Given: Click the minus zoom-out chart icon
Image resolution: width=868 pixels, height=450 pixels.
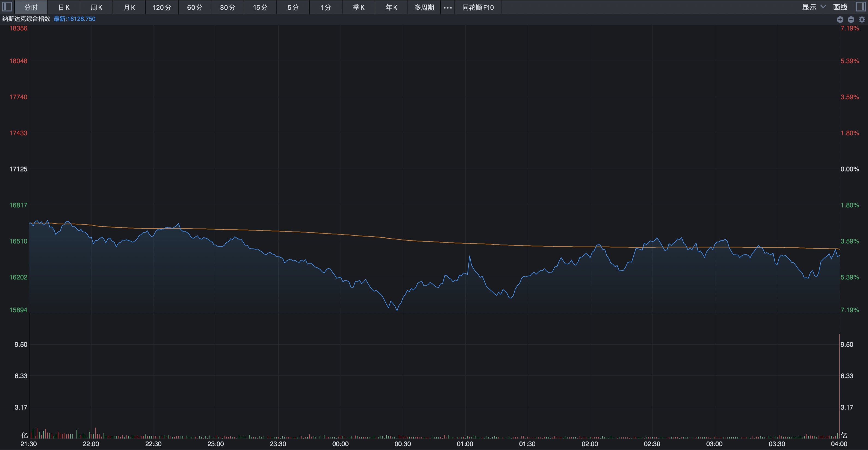Looking at the screenshot, I should click(851, 20).
